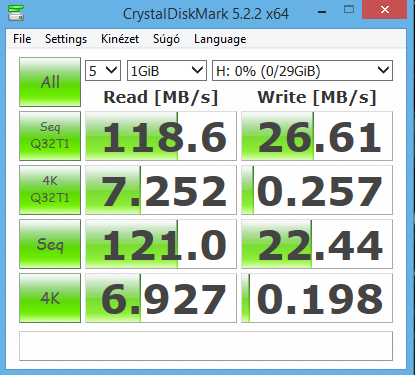Open the Súgó help menu
The image size is (415, 376).
click(166, 39)
